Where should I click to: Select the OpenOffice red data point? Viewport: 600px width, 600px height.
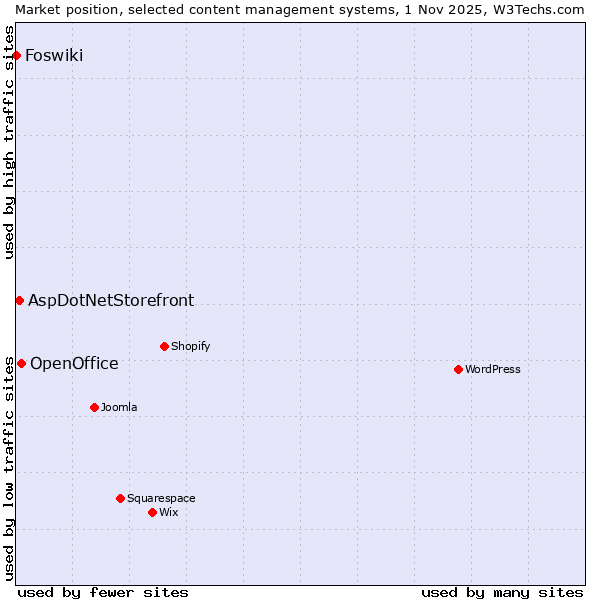(21, 363)
